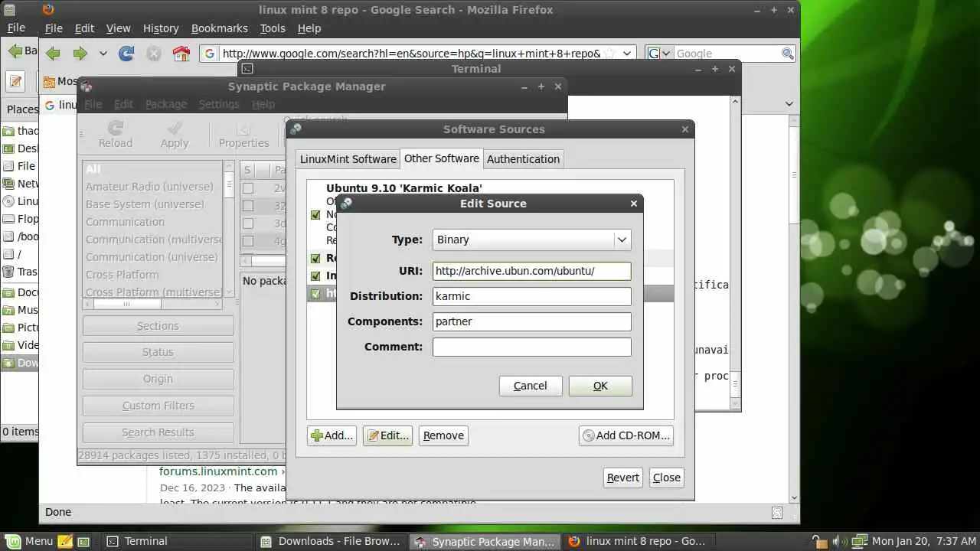This screenshot has height=551, width=980.
Task: Click Remove button in Software Sources
Action: [x=443, y=435]
